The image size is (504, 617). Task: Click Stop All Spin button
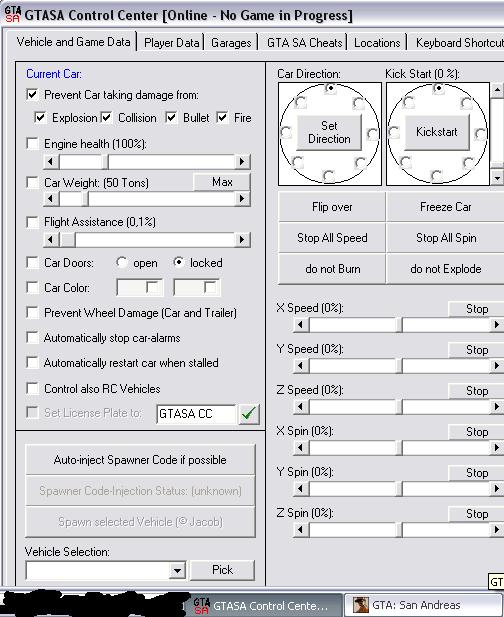point(445,238)
